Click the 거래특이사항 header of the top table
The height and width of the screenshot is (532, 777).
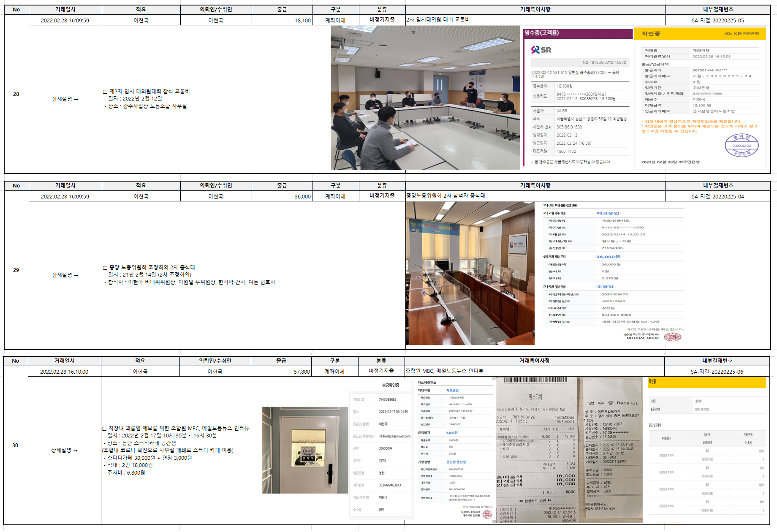535,9
